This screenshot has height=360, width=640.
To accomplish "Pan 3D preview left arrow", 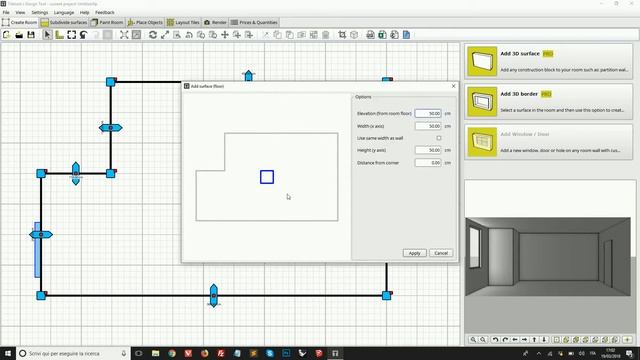I will (515, 340).
